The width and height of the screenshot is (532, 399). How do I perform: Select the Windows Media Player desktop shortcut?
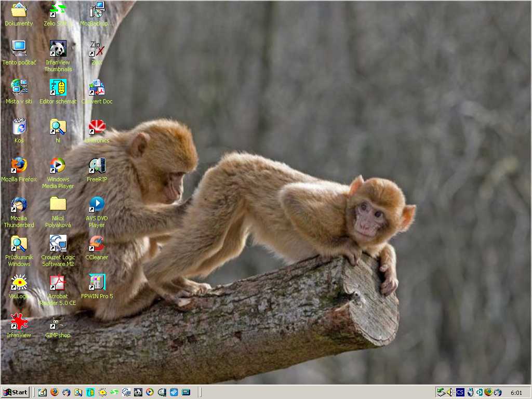(x=58, y=165)
